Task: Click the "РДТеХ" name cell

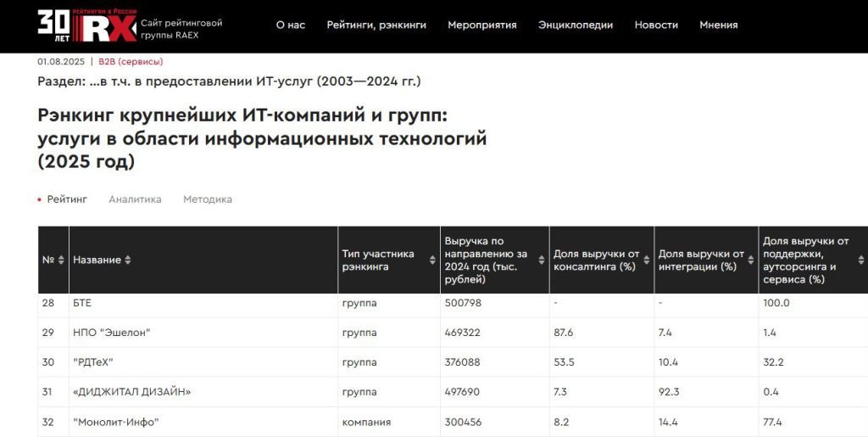Action: [x=203, y=362]
